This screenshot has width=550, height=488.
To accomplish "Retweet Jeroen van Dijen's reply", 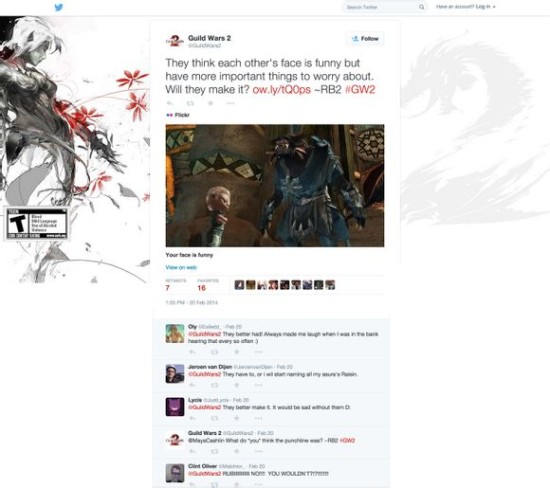I will click(215, 385).
